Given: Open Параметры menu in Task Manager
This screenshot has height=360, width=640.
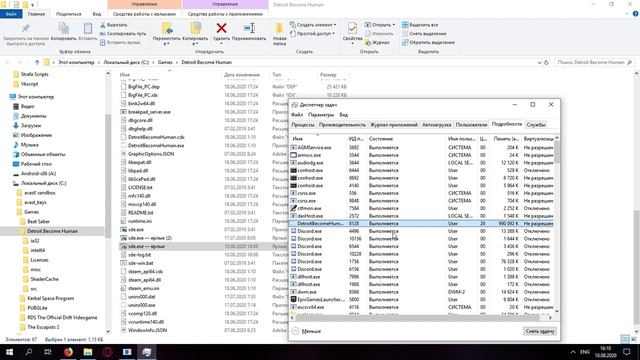Looking at the screenshot, I should pos(321,115).
